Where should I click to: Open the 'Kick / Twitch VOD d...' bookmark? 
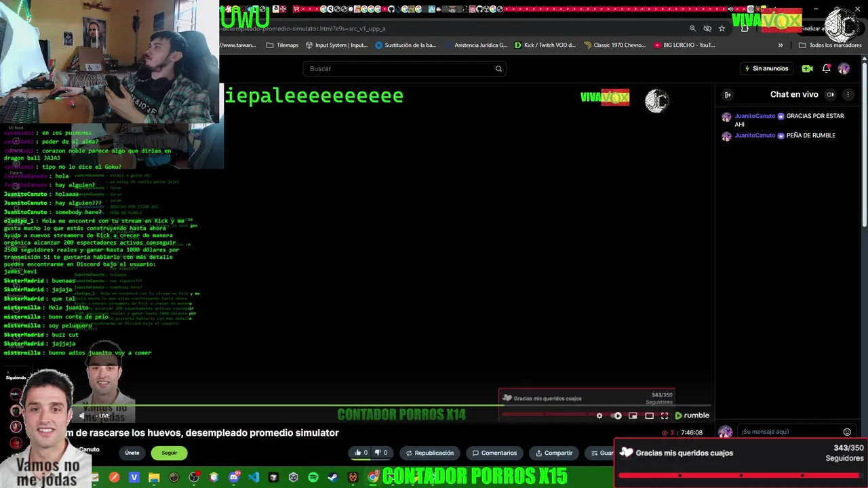pyautogui.click(x=545, y=45)
